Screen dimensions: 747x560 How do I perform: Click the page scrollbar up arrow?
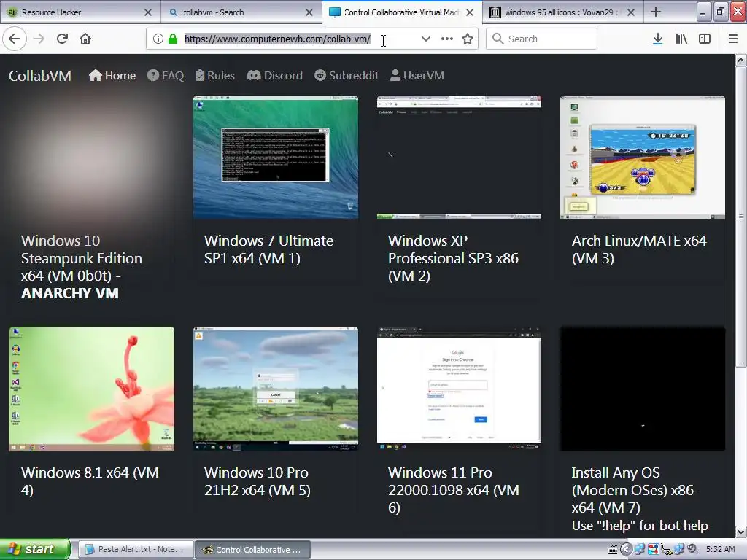click(740, 60)
